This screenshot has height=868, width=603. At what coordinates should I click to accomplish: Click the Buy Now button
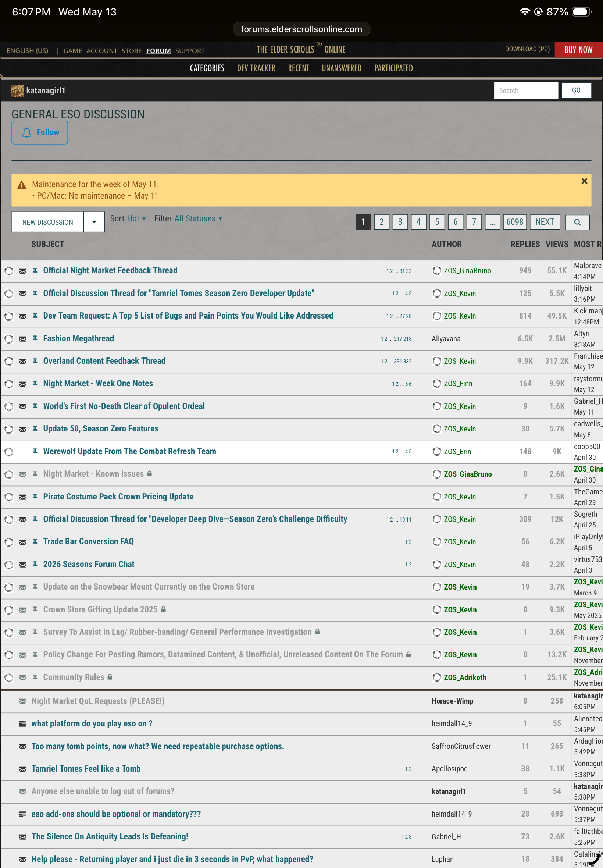pos(578,50)
